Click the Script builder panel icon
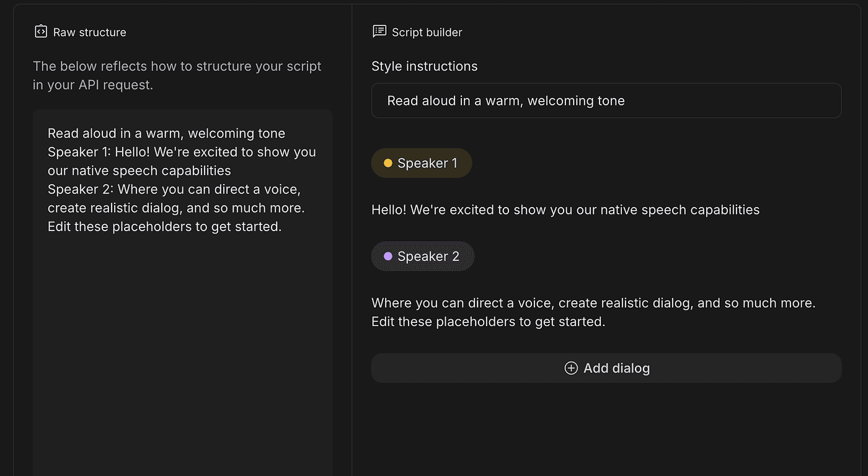 click(x=379, y=32)
